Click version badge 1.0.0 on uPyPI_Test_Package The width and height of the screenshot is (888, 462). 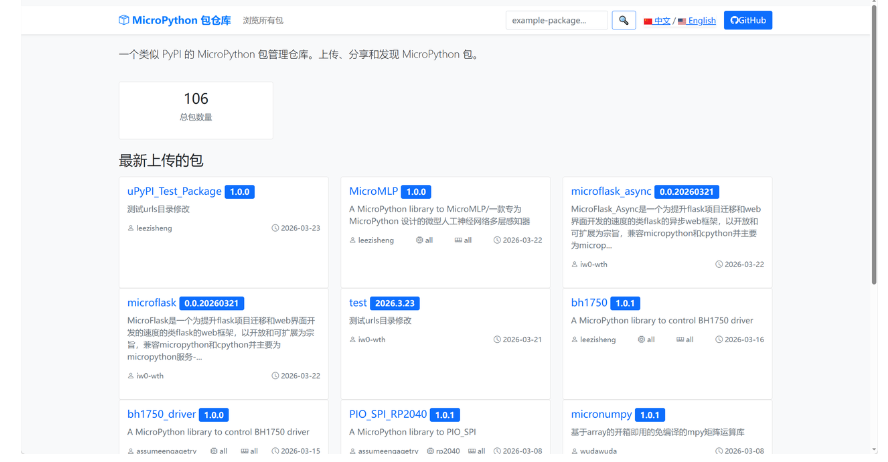[240, 192]
